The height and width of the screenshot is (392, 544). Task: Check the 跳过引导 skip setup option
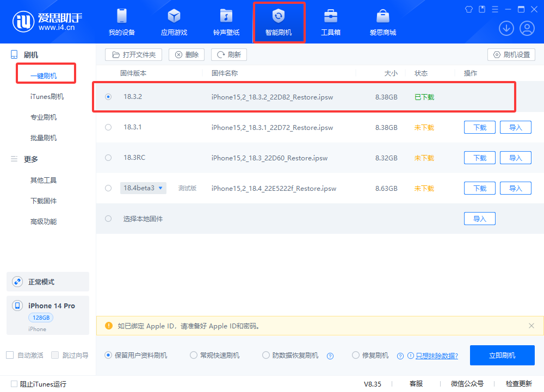55,354
